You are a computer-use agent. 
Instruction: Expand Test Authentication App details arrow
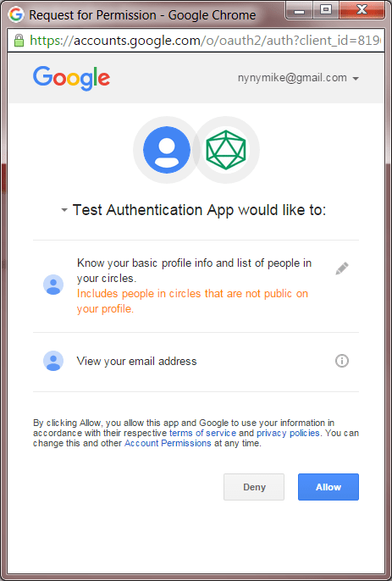[64, 210]
